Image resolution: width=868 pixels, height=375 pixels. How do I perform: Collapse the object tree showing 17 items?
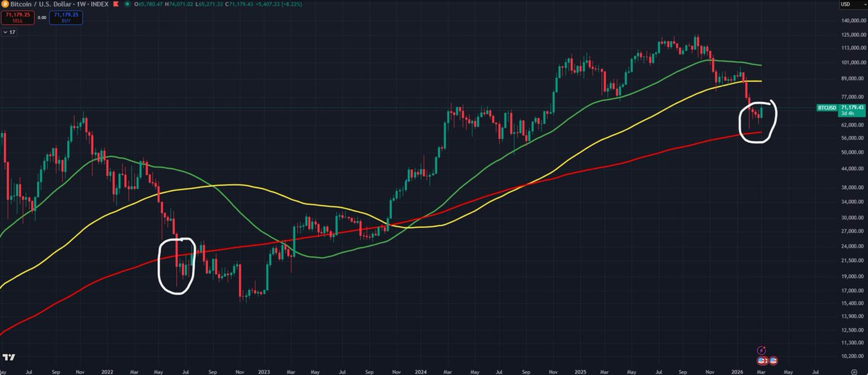pyautogui.click(x=9, y=32)
